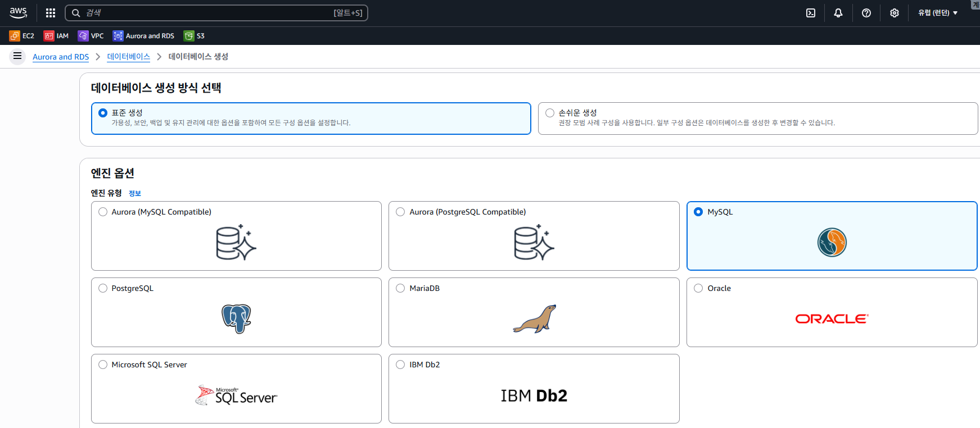Click the Aurora and RDS breadcrumb link
The width and height of the screenshot is (980, 428).
pos(61,57)
